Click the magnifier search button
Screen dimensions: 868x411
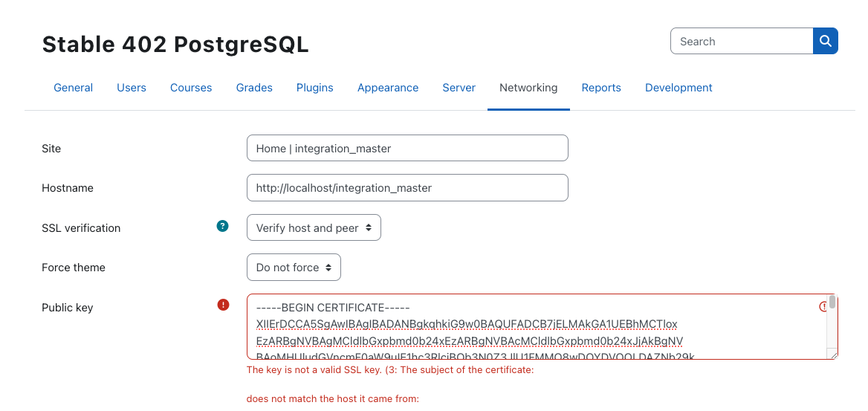coord(826,41)
